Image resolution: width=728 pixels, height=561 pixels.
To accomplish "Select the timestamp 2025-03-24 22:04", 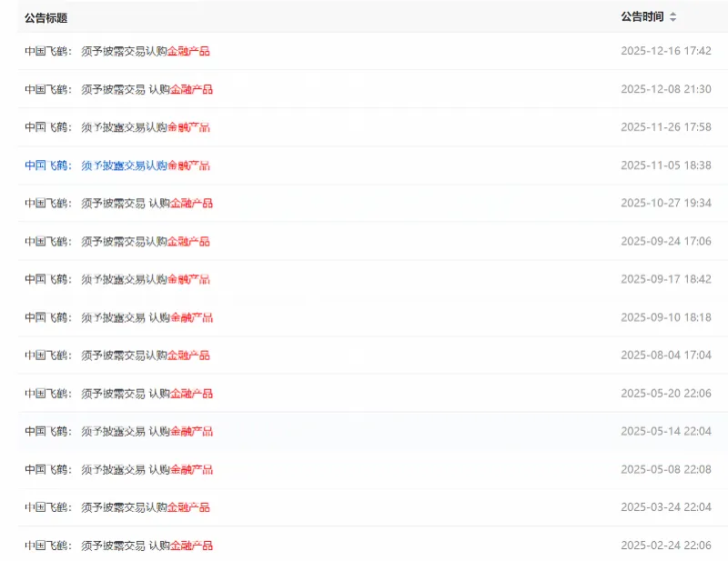I will point(666,507).
